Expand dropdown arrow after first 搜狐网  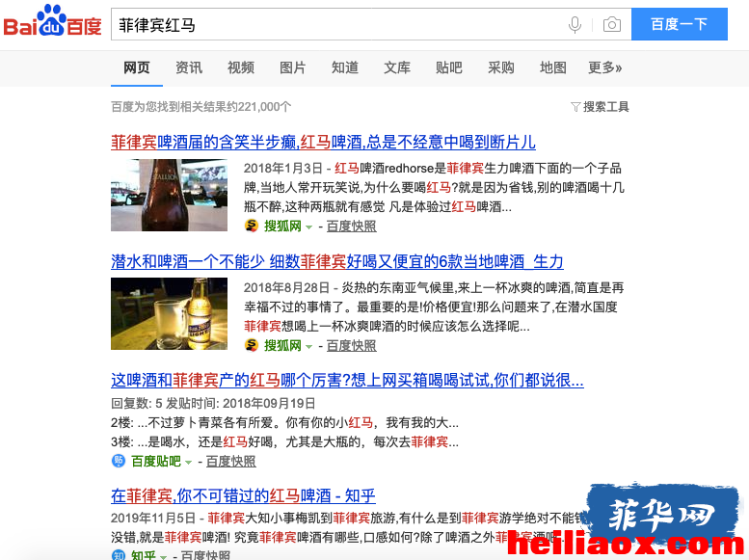(x=308, y=227)
